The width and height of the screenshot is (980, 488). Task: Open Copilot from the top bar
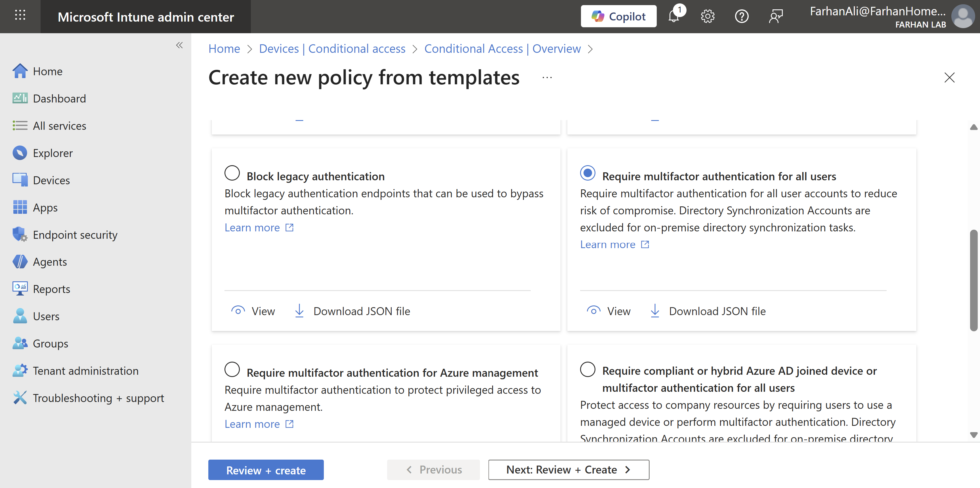coord(619,16)
